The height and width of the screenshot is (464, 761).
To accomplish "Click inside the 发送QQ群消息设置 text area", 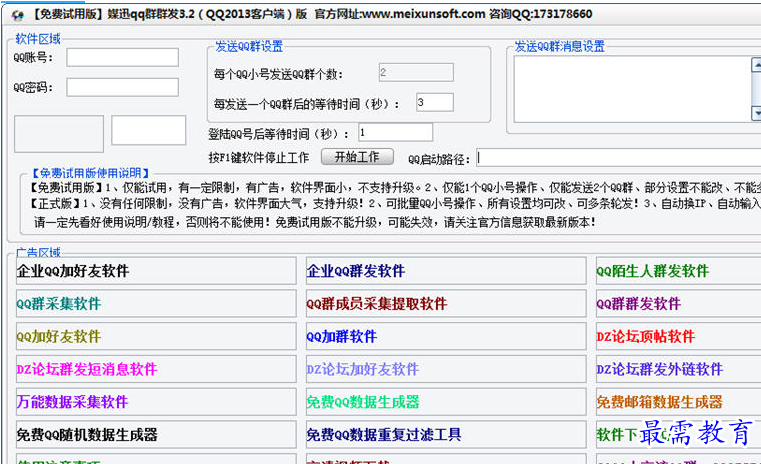I will 632,89.
